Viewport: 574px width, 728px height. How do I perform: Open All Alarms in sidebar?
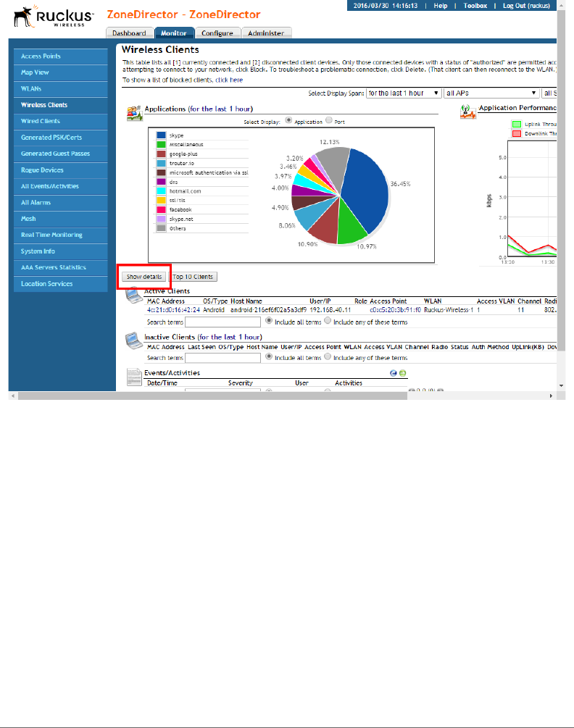click(61, 202)
